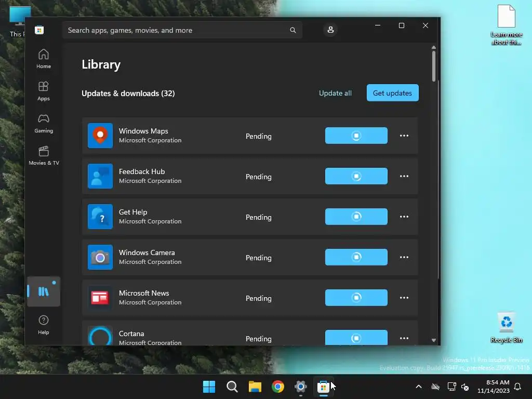Click the Pending status for Windows Maps
This screenshot has height=399, width=532.
(259, 136)
